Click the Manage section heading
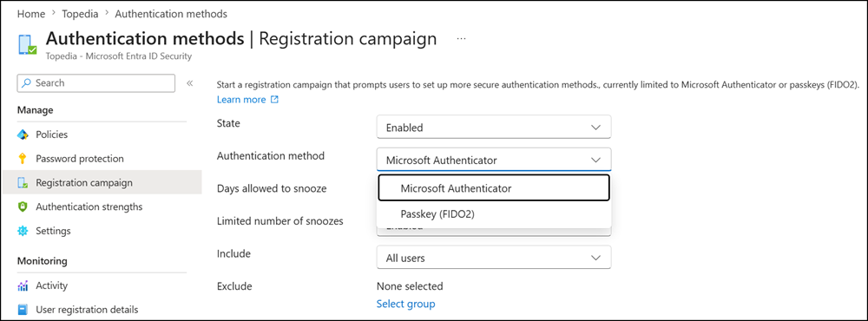Image resolution: width=868 pixels, height=321 pixels. (36, 110)
